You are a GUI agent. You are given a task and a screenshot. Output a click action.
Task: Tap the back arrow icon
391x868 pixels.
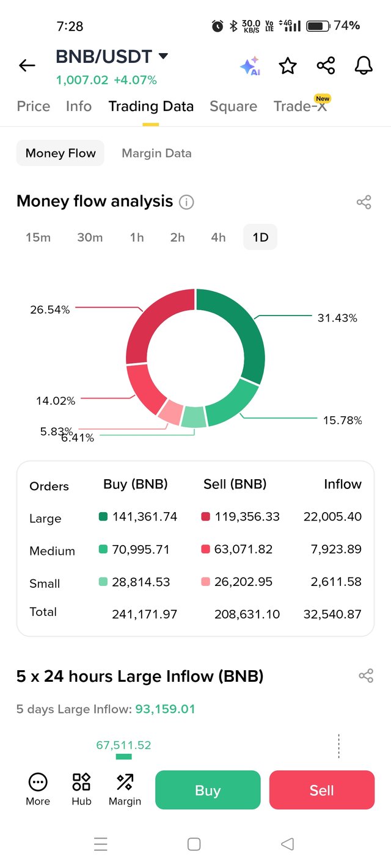(27, 65)
